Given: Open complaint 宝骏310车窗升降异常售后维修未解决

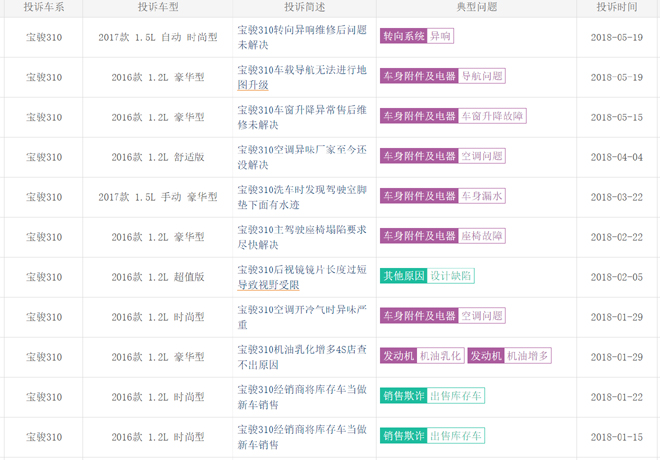Looking at the screenshot, I should coord(302,117).
